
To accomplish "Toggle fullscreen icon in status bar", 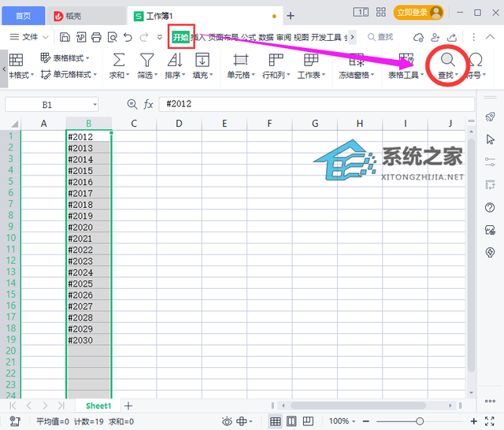I will coord(490,421).
